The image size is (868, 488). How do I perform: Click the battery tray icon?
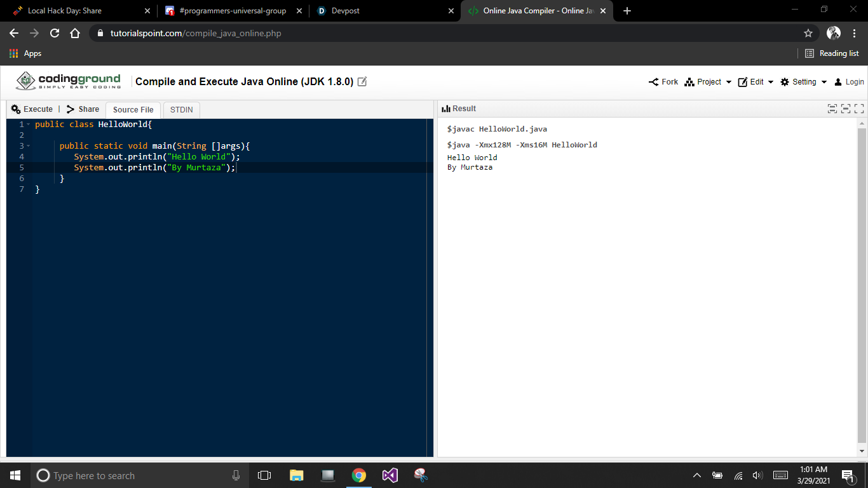tap(717, 475)
